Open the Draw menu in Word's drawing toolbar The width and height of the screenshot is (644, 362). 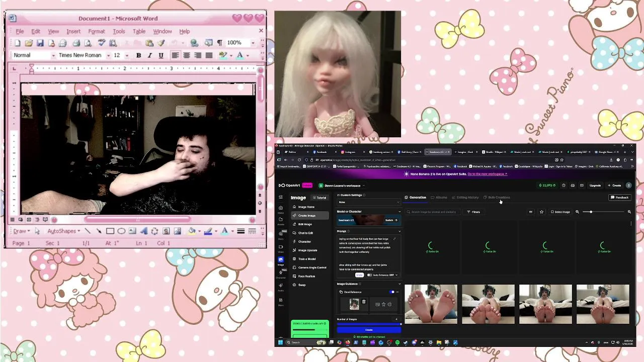coord(21,231)
